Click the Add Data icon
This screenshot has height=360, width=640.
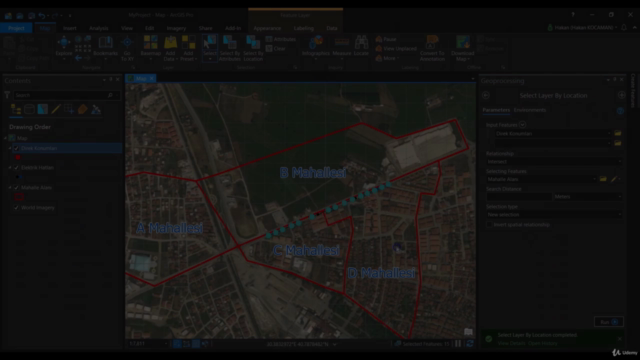(170, 42)
